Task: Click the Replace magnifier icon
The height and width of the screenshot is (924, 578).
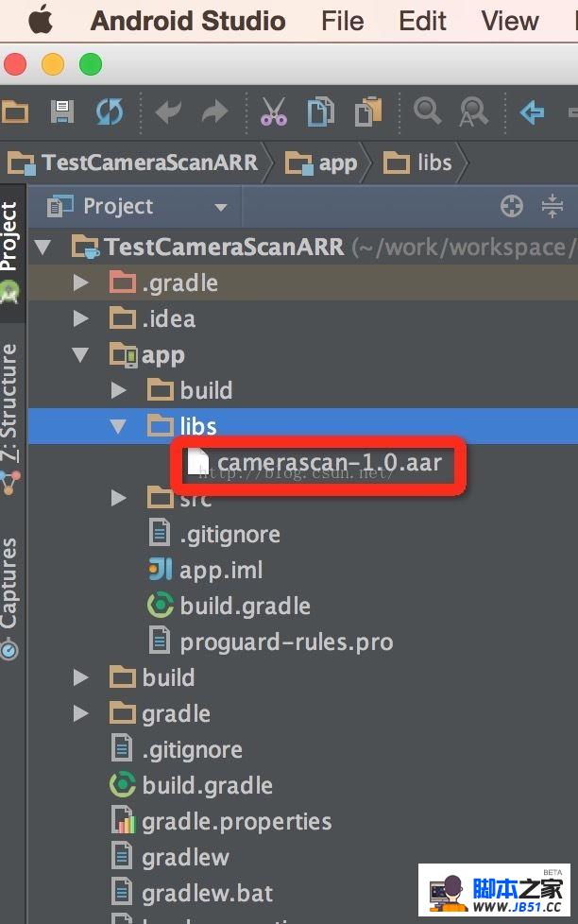Action: (474, 112)
